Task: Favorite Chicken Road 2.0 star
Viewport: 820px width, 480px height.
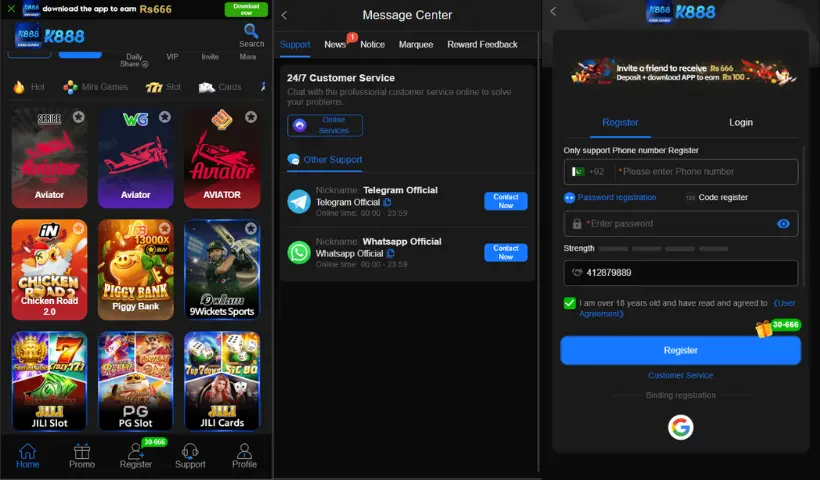Action: [x=78, y=228]
